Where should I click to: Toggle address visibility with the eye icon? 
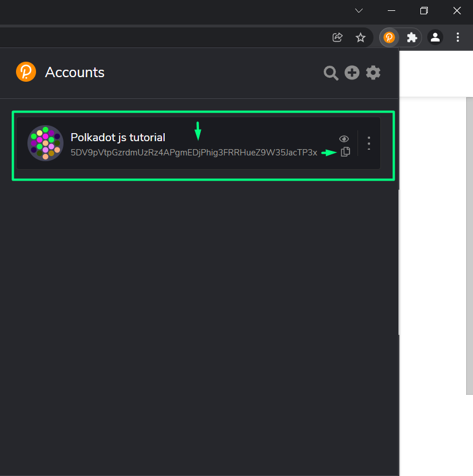(x=344, y=138)
